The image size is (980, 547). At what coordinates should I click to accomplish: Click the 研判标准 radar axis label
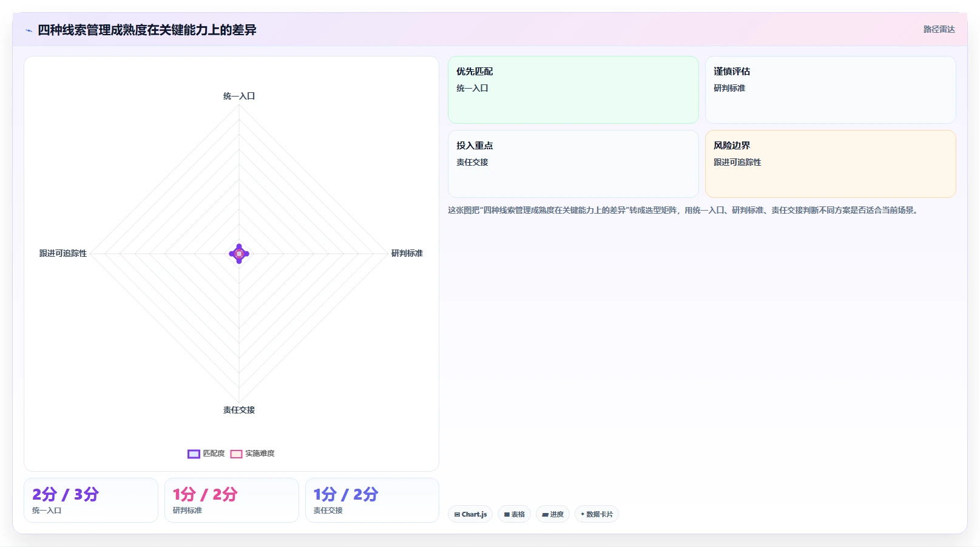pyautogui.click(x=407, y=253)
